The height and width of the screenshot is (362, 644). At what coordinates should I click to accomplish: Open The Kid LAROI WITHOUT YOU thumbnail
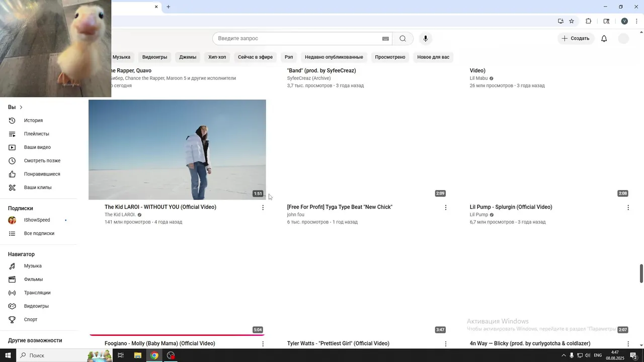pos(177,150)
